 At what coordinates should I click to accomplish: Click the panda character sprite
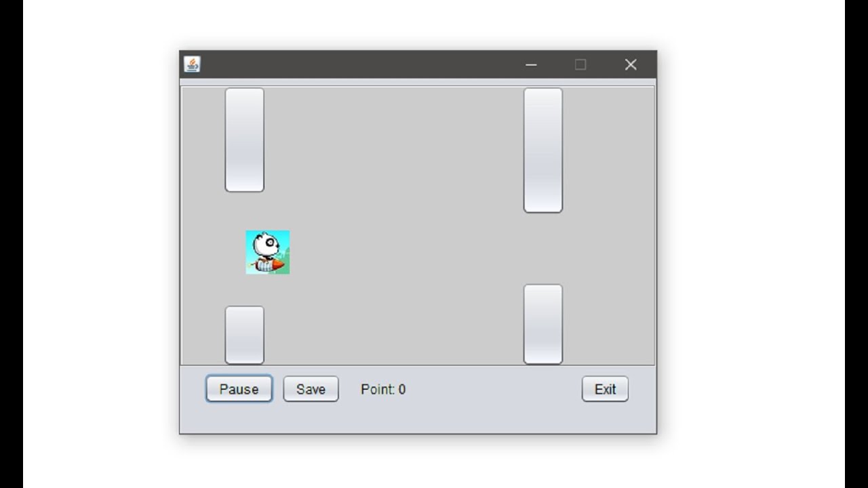point(268,252)
